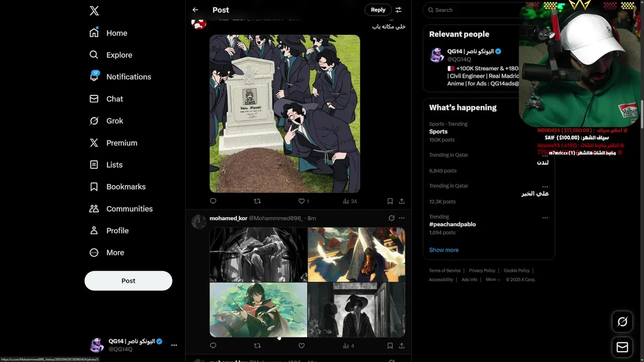Like the tombstone post with 1 like

click(x=303, y=201)
